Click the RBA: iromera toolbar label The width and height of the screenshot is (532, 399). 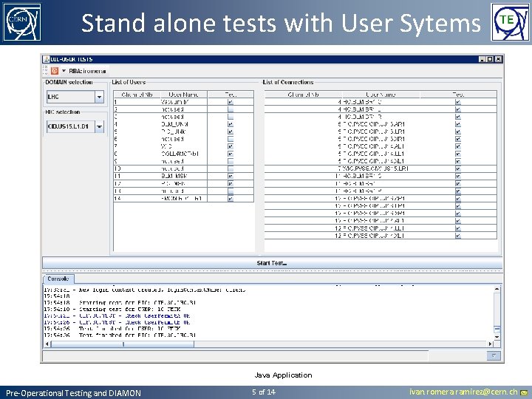(87, 71)
